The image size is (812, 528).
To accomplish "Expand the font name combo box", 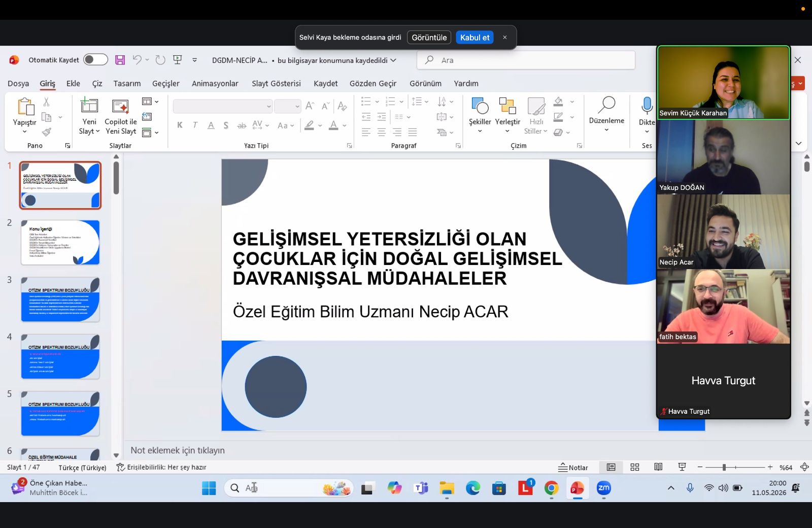I will (x=268, y=106).
